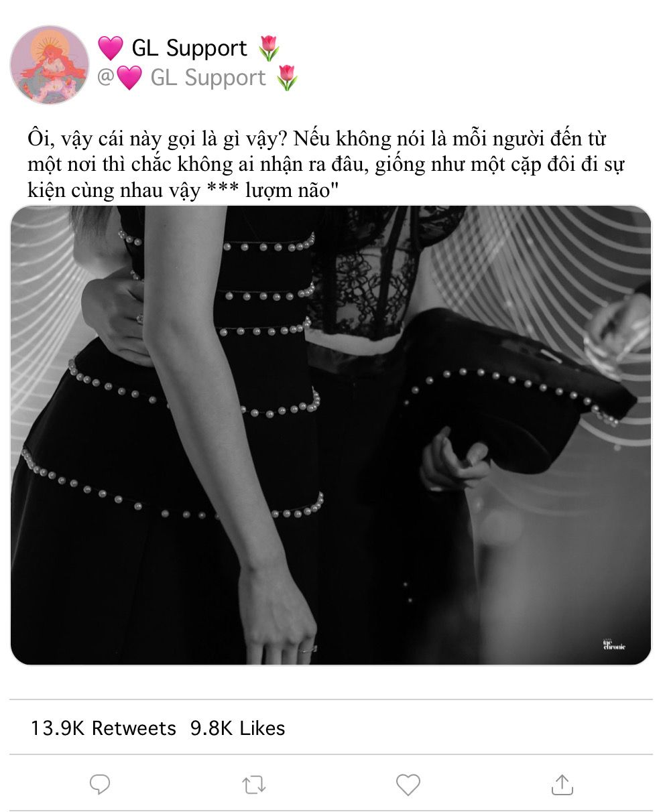Screen dimensions: 663x812
Task: Click the tulip emoji at end of gray handle
Action: (287, 78)
